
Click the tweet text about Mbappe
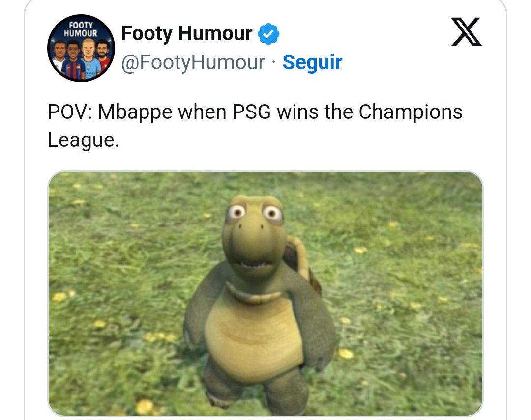(255, 126)
